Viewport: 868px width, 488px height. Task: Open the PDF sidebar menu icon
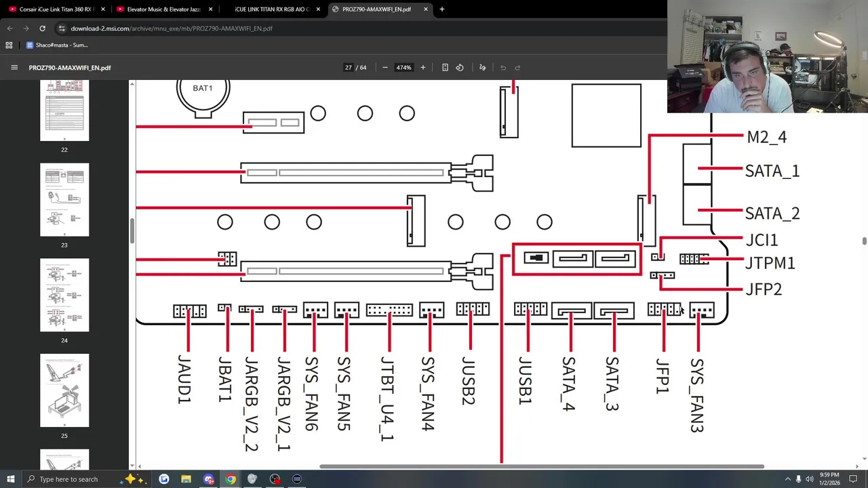[x=14, y=68]
